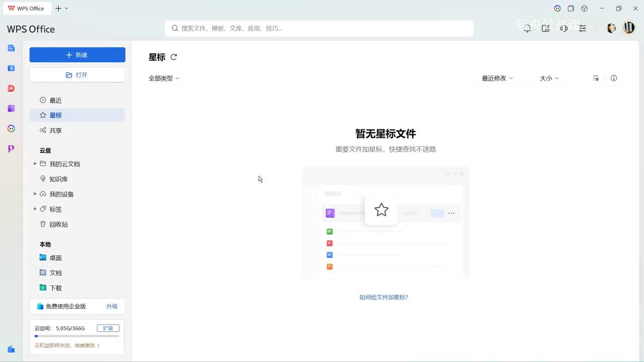Screen dimensions: 644x362
Task: Open the WPS AI face icon in left rail
Action: coord(11,129)
